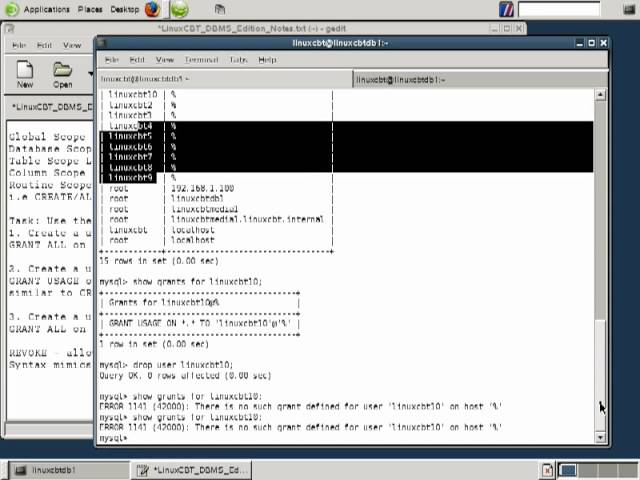Minimize the terminal window
Image resolution: width=640 pixels, height=480 pixels.
click(x=580, y=43)
